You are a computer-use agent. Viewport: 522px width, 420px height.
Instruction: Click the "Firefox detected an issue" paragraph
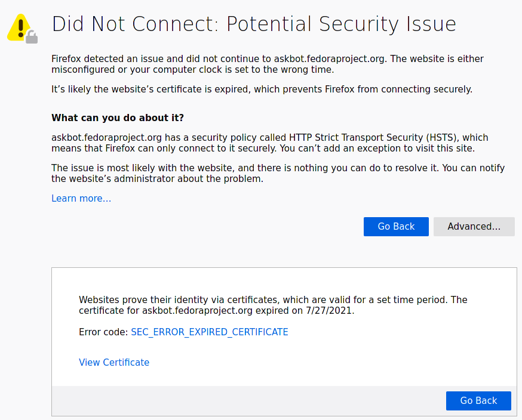coord(267,64)
